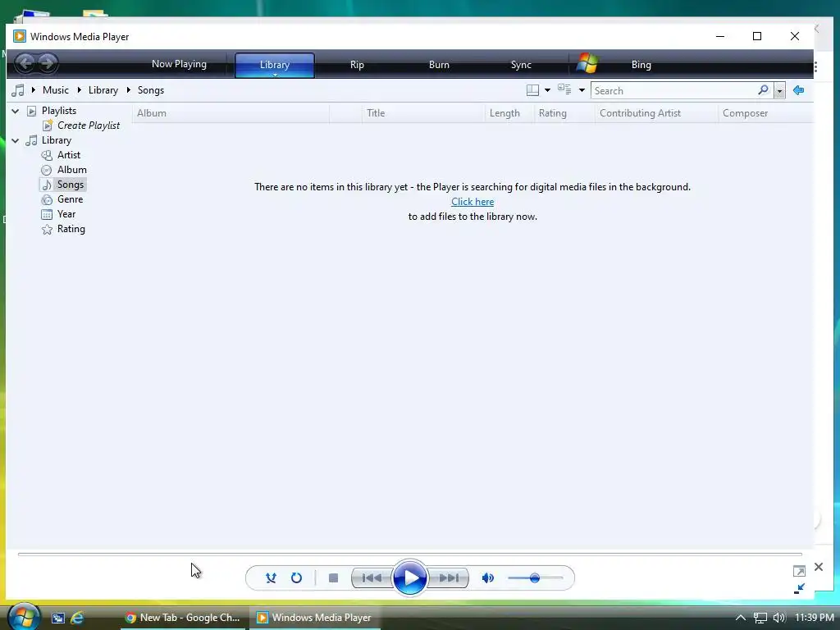This screenshot has height=630, width=840.
Task: Open view options dropdown arrow
Action: point(582,90)
